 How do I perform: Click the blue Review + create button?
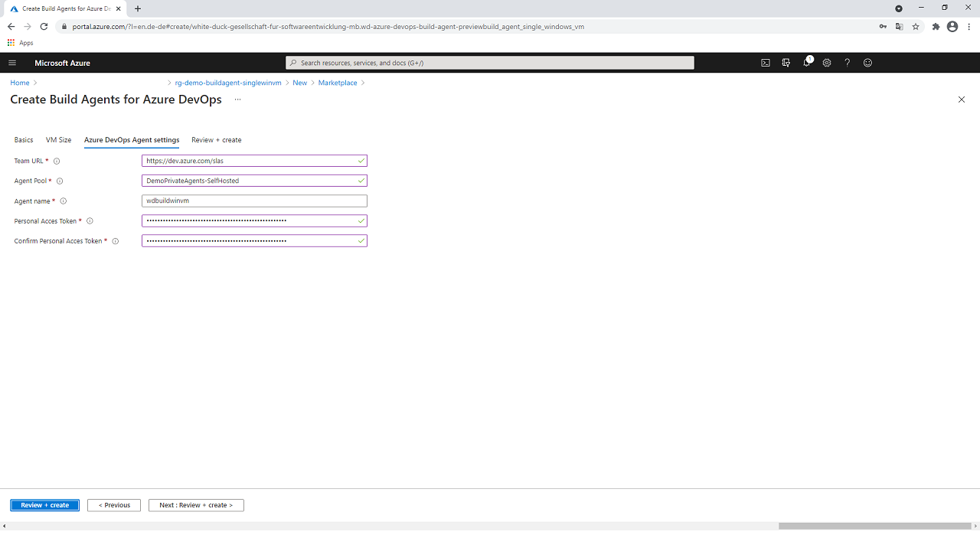[45, 505]
